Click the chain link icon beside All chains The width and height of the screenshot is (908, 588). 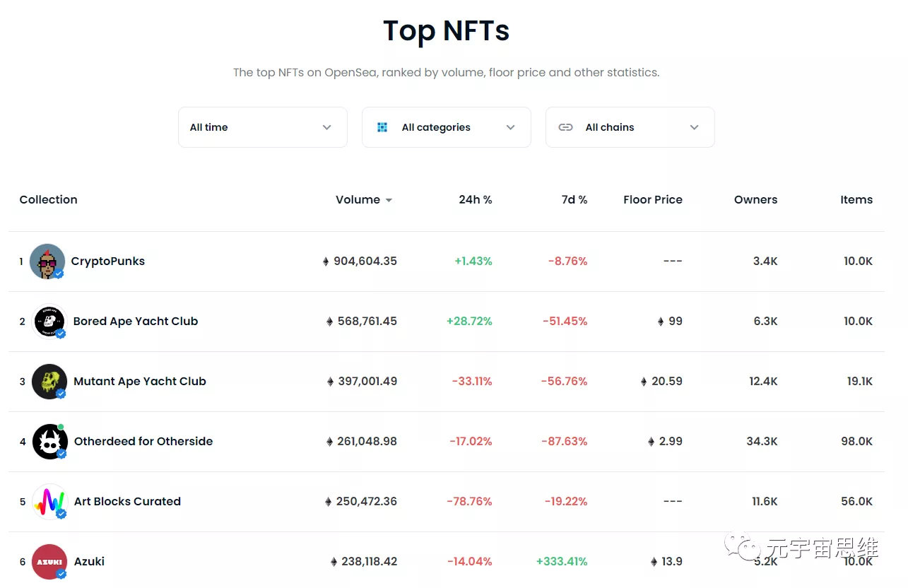tap(565, 127)
